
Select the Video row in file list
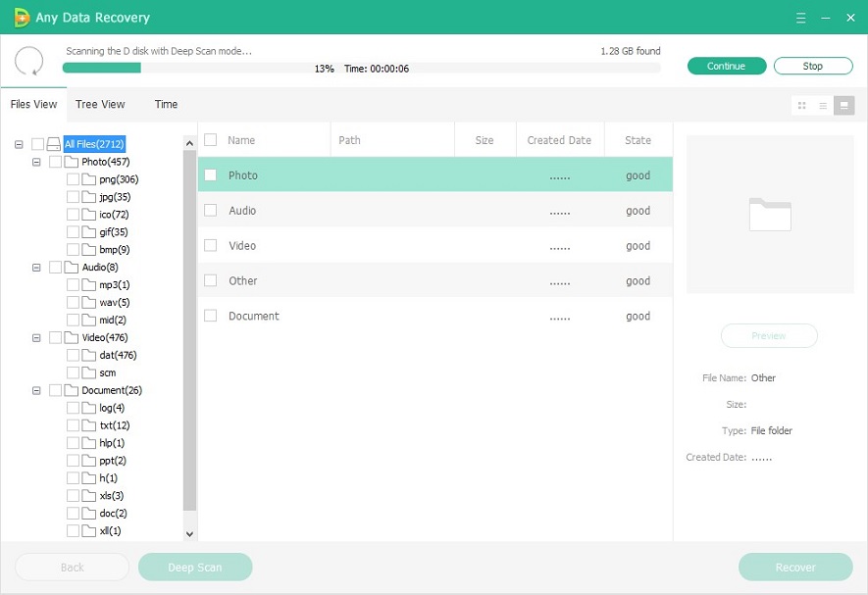pos(435,246)
